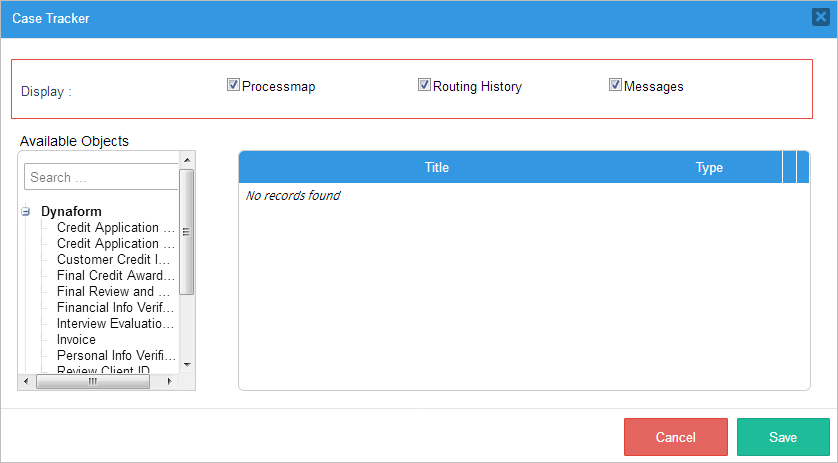Click the vertical scrollbar thumb in the tree
The height and width of the screenshot is (463, 838).
tap(186, 231)
